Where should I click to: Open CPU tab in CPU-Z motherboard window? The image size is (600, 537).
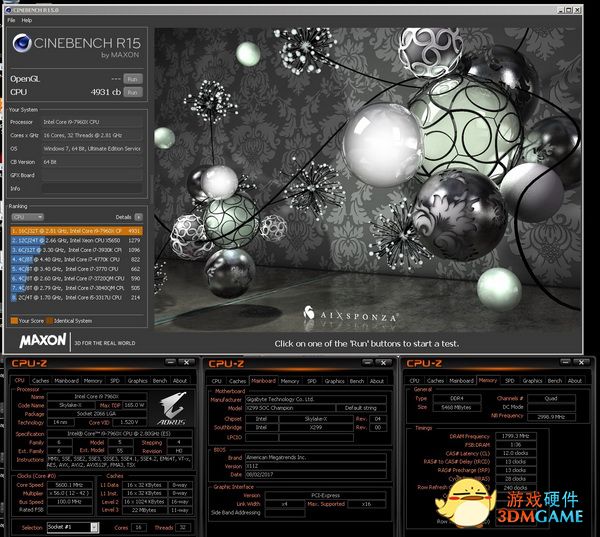217,381
